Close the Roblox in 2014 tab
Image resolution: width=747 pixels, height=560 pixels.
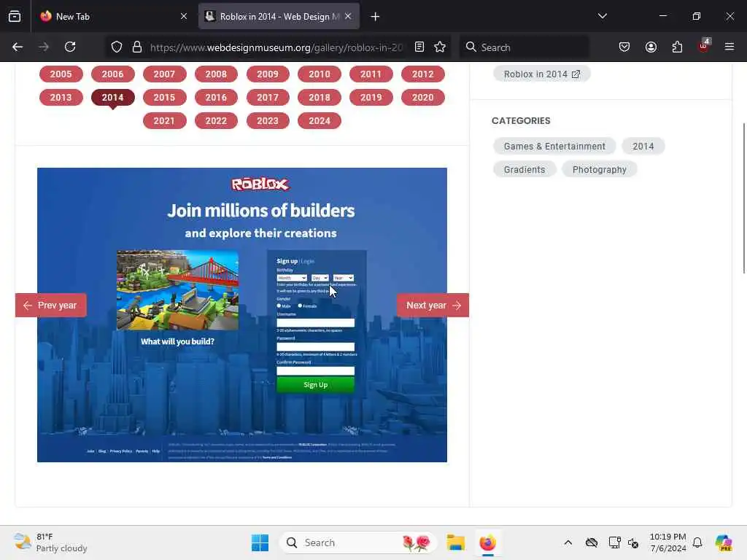tap(348, 16)
